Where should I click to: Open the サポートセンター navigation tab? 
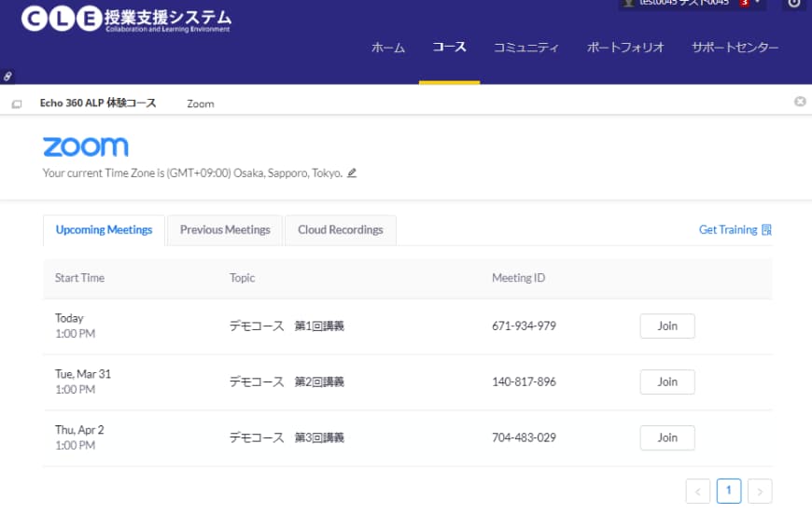(x=735, y=48)
